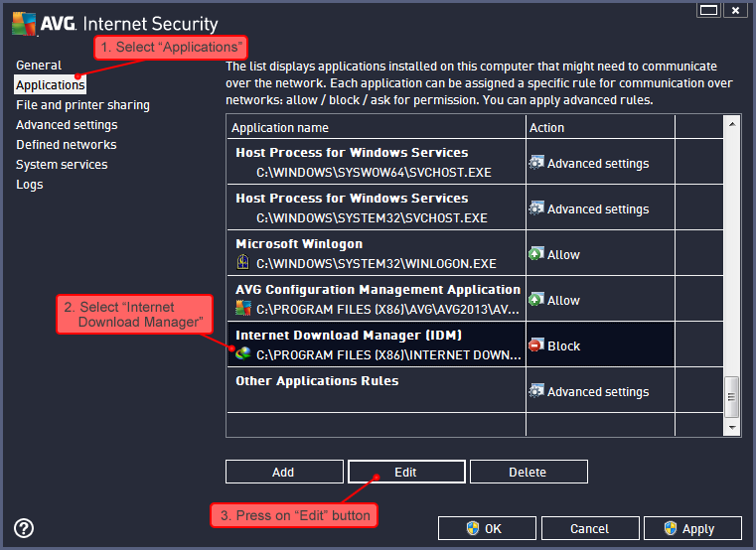
Task: Go to Advanced settings in sidebar
Action: (67, 125)
